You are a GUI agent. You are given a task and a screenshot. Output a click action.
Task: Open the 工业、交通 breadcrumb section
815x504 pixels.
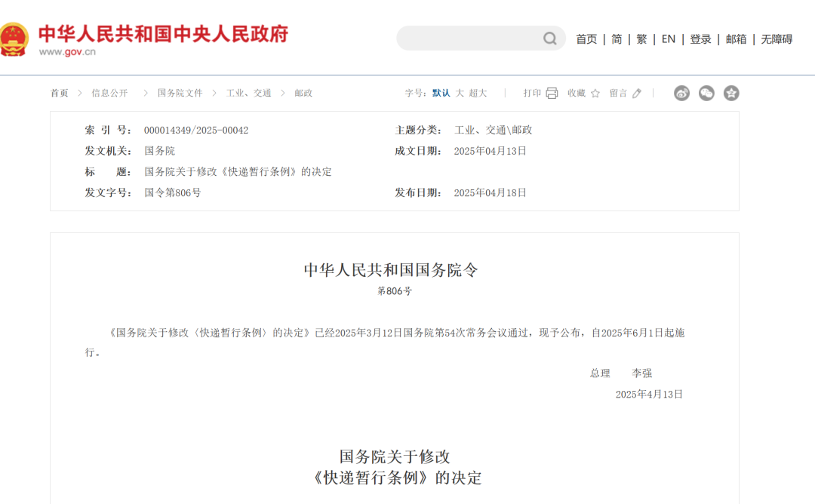tap(249, 93)
